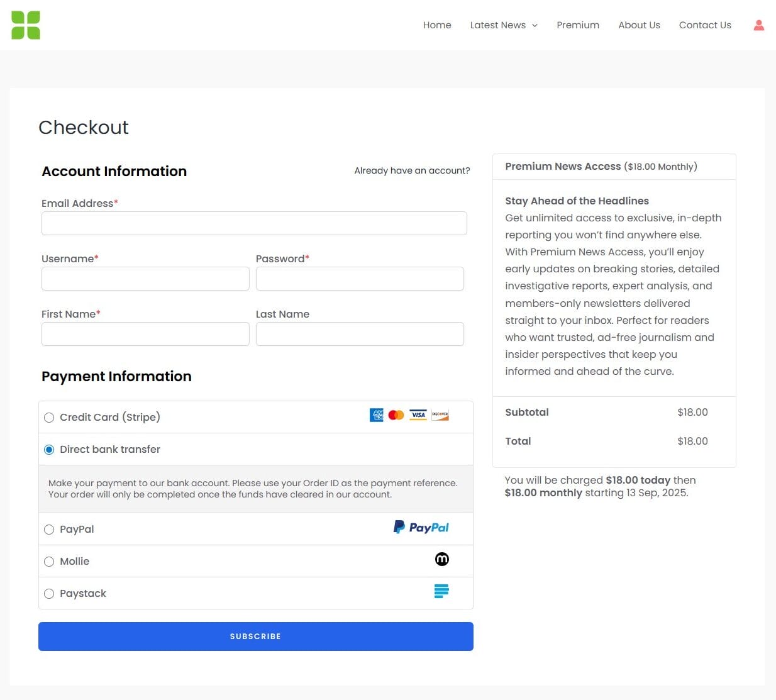The width and height of the screenshot is (776, 700).
Task: Open the user account profile icon
Action: 759,25
